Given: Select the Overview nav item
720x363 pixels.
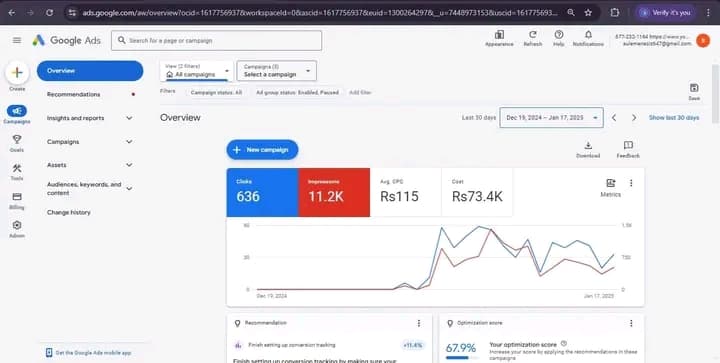Looking at the screenshot, I should (90, 71).
